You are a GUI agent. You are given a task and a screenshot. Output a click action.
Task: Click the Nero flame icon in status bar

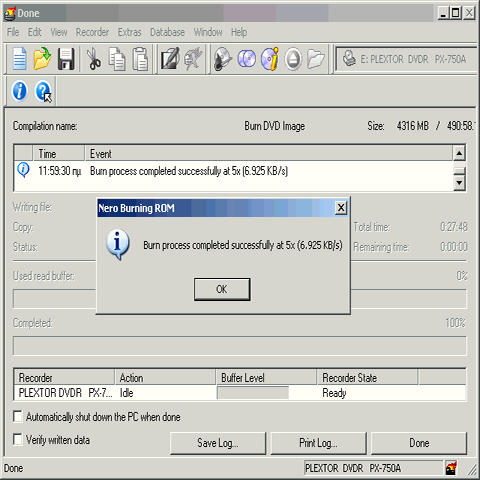452,468
